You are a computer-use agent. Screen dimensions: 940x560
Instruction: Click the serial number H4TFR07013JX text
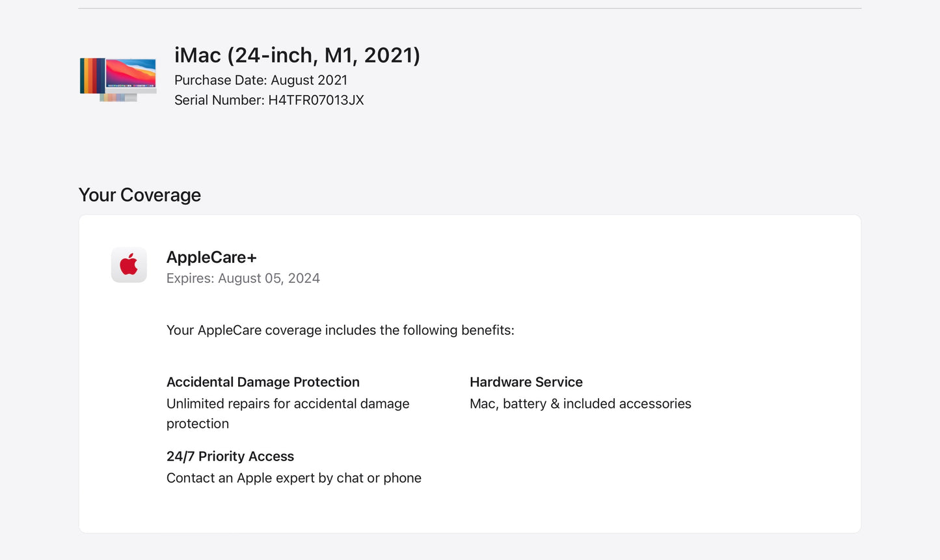click(316, 100)
